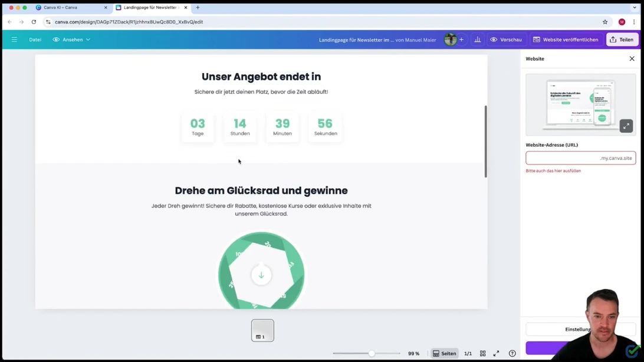
Task: Expand the Ansehen mode dropdown
Action: tap(71, 40)
